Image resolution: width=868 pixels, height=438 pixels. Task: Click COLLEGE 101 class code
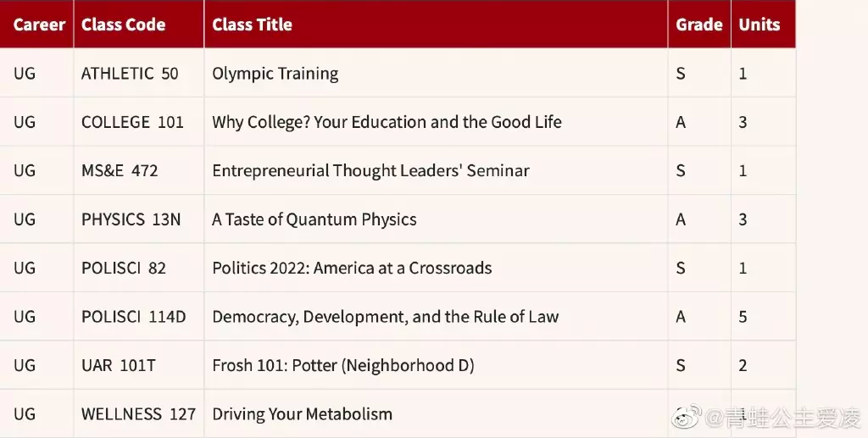[132, 122]
